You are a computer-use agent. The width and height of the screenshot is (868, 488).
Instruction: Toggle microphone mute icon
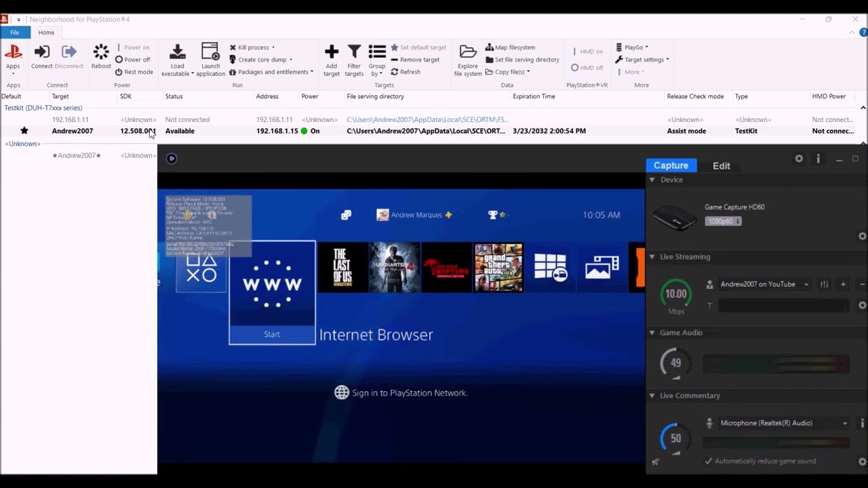click(656, 462)
